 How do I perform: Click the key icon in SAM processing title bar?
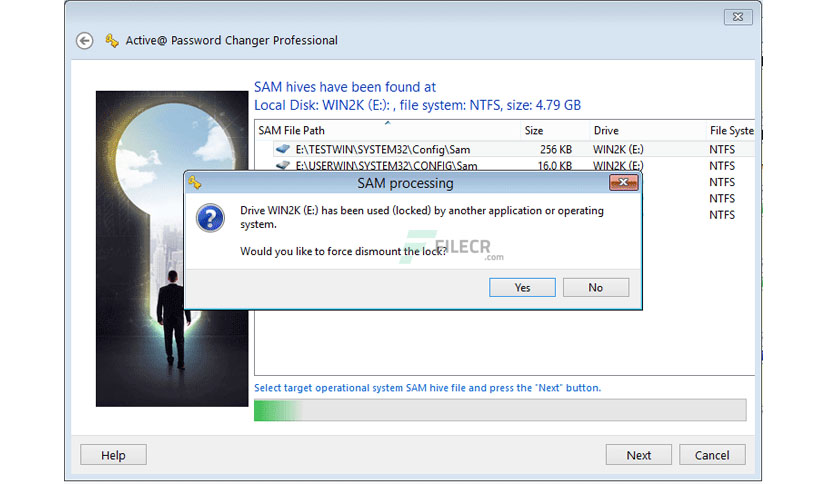195,183
